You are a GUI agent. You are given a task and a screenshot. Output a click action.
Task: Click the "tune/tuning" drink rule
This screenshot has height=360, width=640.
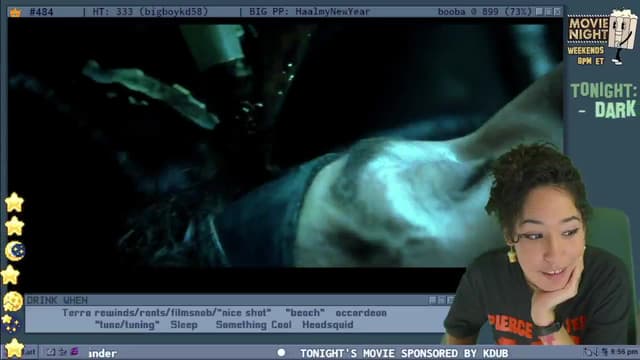click(127, 325)
